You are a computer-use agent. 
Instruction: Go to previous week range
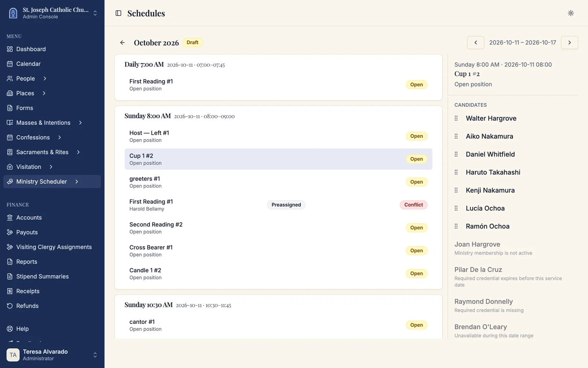tap(476, 43)
